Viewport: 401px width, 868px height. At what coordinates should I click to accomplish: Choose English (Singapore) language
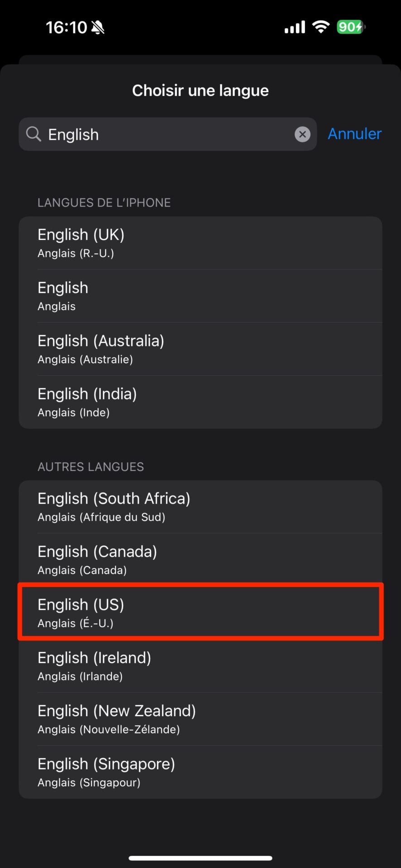coord(200,772)
